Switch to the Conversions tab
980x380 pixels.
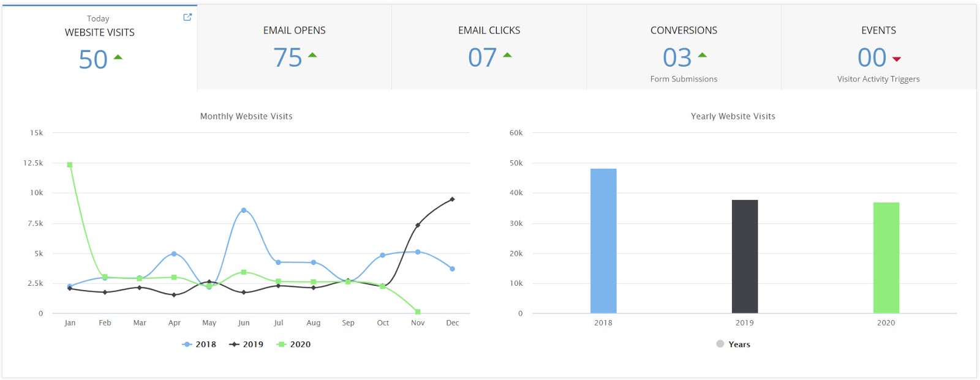click(684, 31)
